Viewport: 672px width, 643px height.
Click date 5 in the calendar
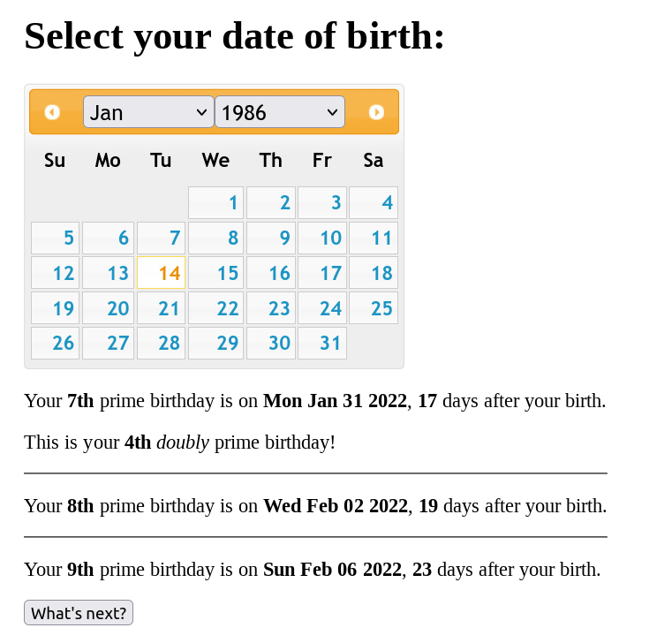(x=56, y=238)
